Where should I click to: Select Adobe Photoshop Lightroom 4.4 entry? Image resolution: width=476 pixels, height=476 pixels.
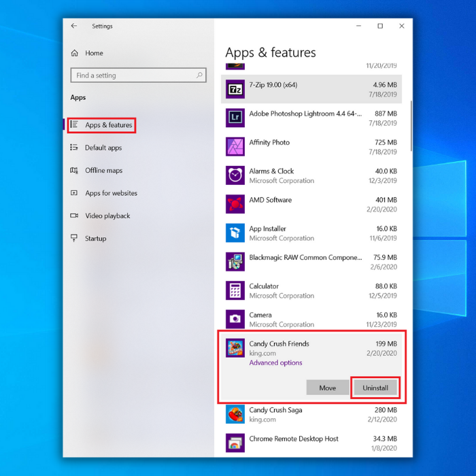click(x=311, y=118)
